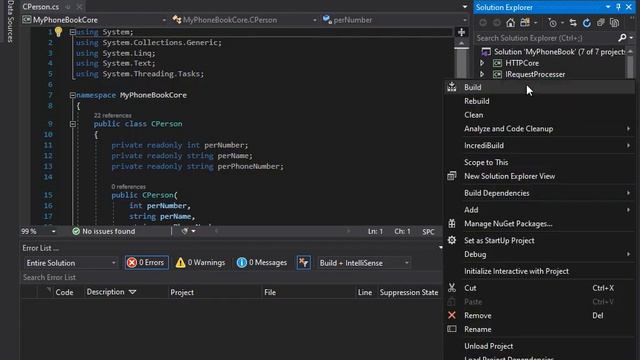This screenshot has width=640, height=360.
Task: Toggle the 0 Warnings filter
Action: click(200, 263)
